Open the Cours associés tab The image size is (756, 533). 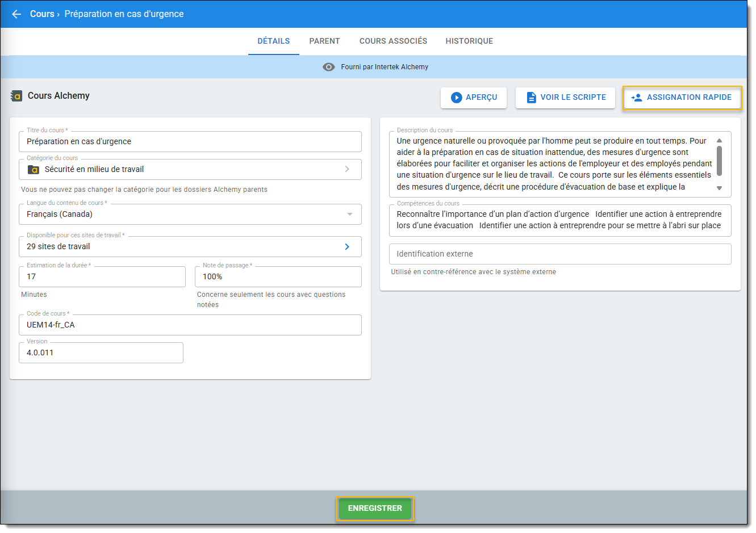(x=393, y=41)
